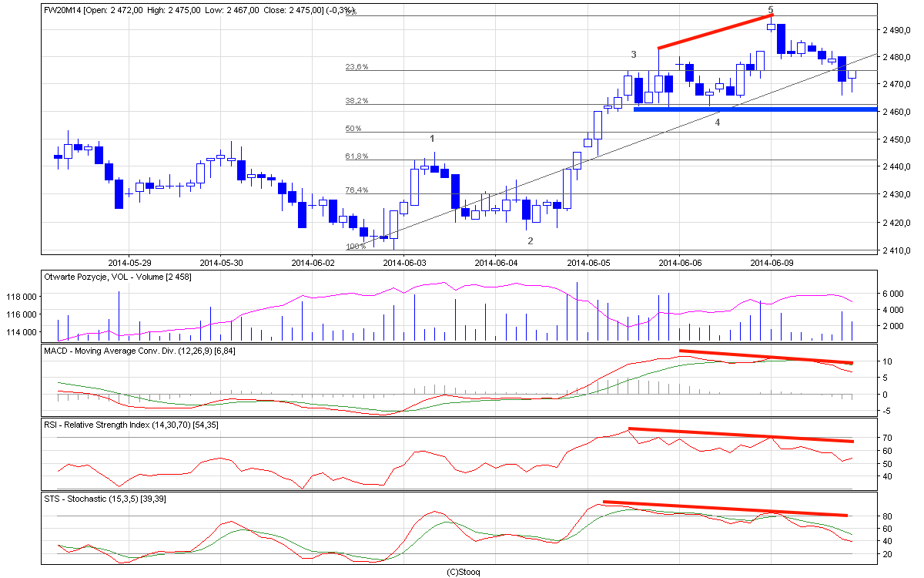924x578 pixels.
Task: Click the FW20M14 chart title text
Action: 201,11
